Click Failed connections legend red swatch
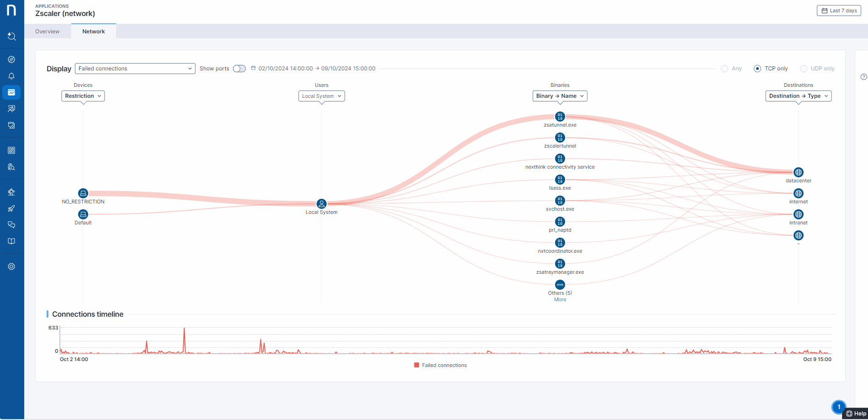 pos(417,365)
